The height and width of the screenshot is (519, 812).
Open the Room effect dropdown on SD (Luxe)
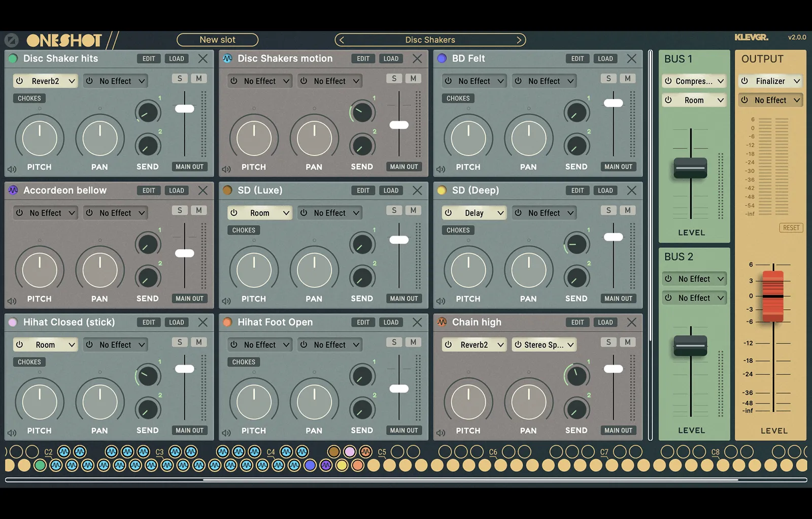[260, 213]
